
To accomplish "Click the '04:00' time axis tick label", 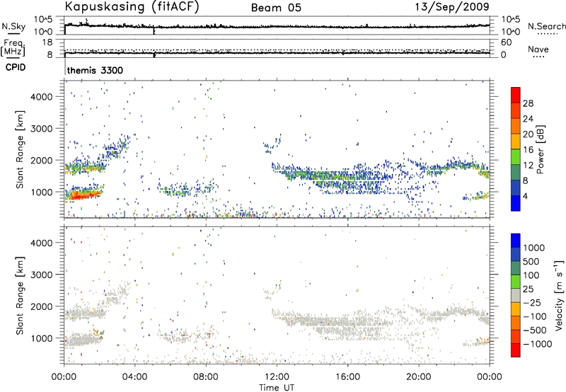I will point(135,377).
